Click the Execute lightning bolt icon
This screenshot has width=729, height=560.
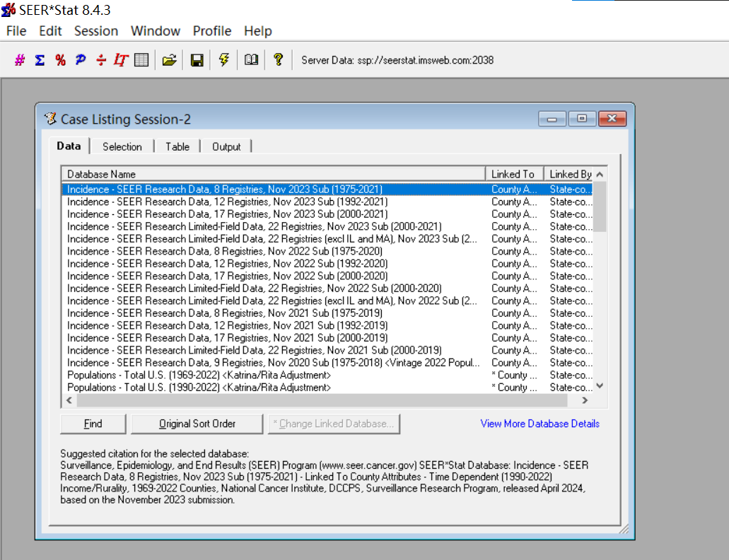click(224, 60)
